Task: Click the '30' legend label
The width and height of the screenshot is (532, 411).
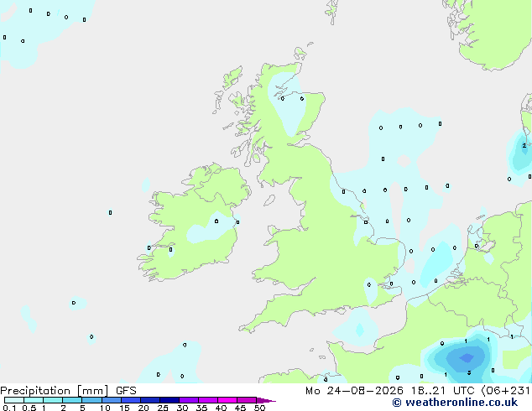Action: point(182,408)
